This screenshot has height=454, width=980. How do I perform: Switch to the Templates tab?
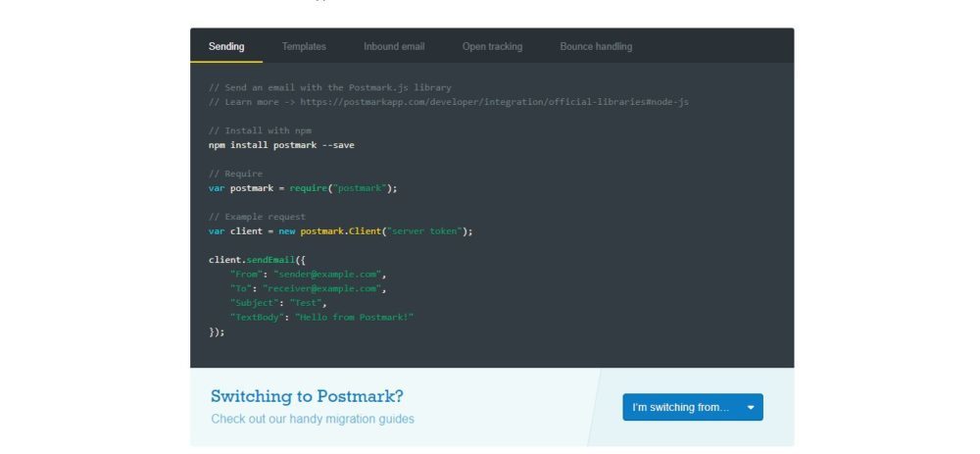(304, 46)
